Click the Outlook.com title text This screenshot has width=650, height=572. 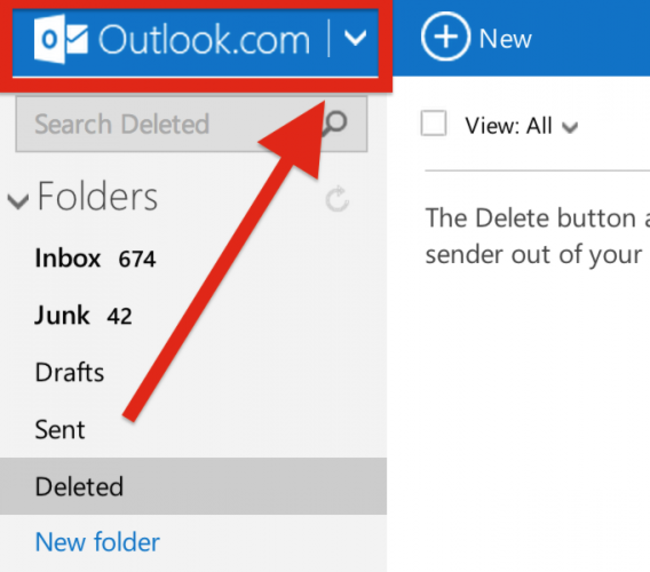click(x=204, y=40)
